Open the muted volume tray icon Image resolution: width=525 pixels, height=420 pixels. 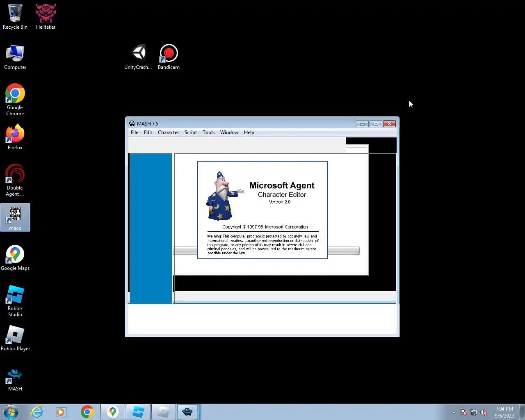click(484, 412)
